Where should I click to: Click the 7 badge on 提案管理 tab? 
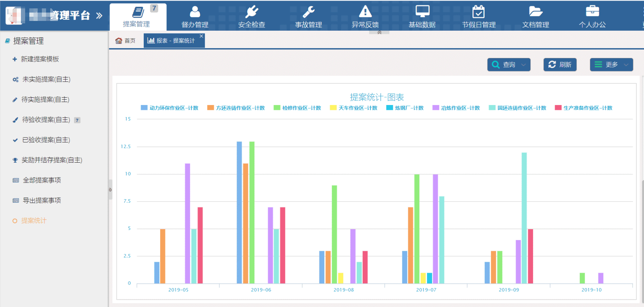tap(154, 8)
